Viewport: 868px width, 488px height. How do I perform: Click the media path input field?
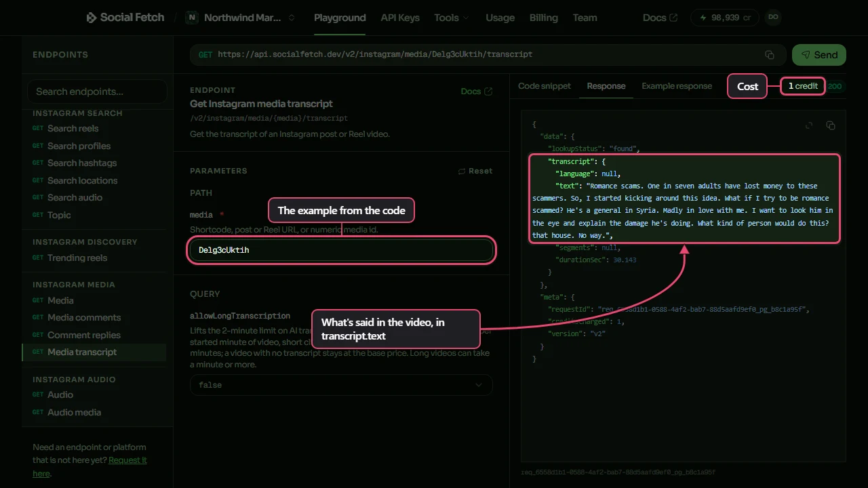click(x=341, y=250)
